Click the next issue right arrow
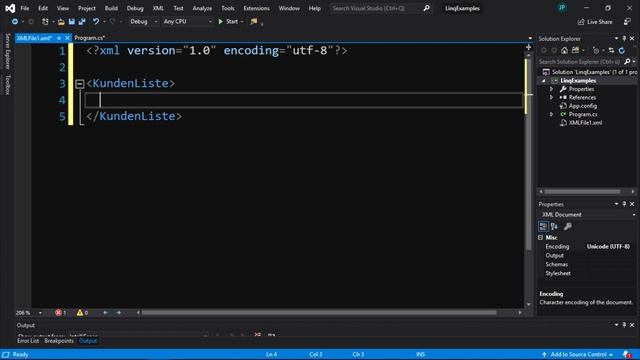Screen dimensions: 640x360 (119, 313)
